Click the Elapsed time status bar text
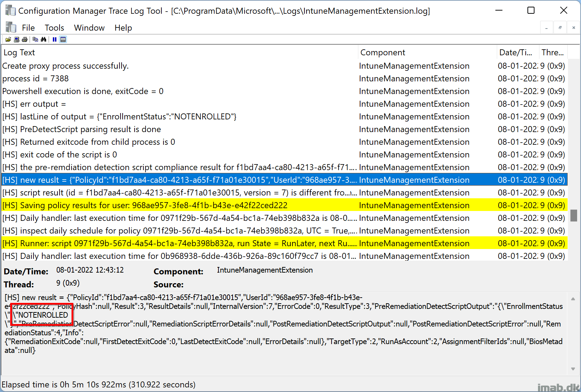The image size is (581, 392). click(99, 385)
